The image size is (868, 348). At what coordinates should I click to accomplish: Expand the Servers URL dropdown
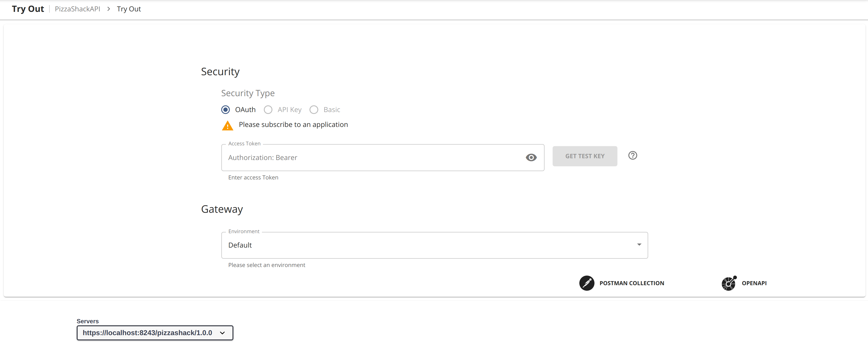tap(155, 333)
